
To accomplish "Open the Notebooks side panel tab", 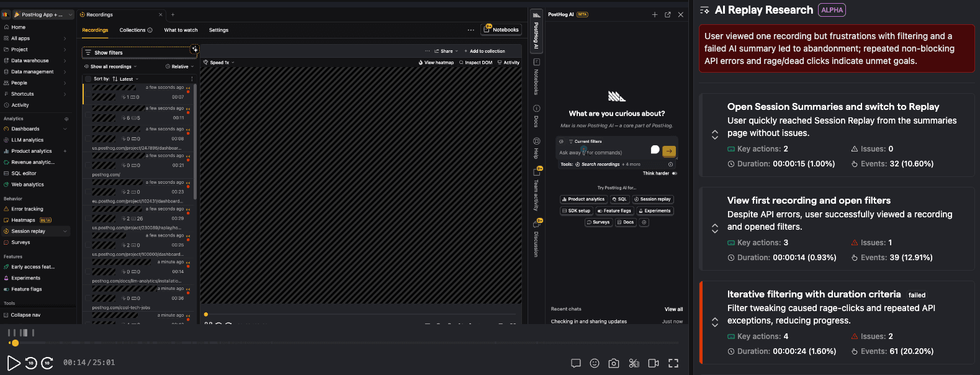I will coord(536,77).
